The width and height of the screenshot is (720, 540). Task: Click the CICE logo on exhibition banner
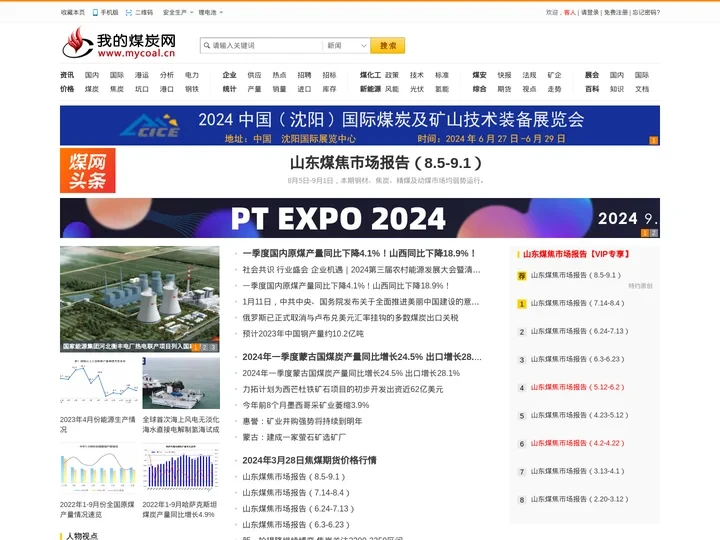pos(152,126)
